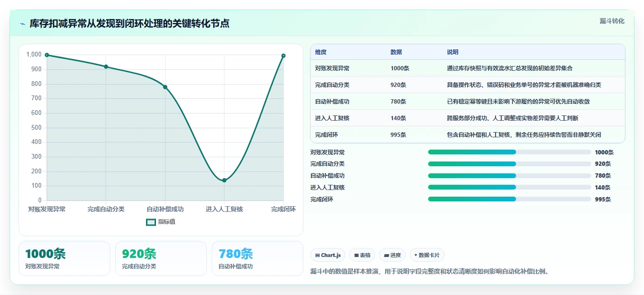Click table value 140条

[x=398, y=118]
